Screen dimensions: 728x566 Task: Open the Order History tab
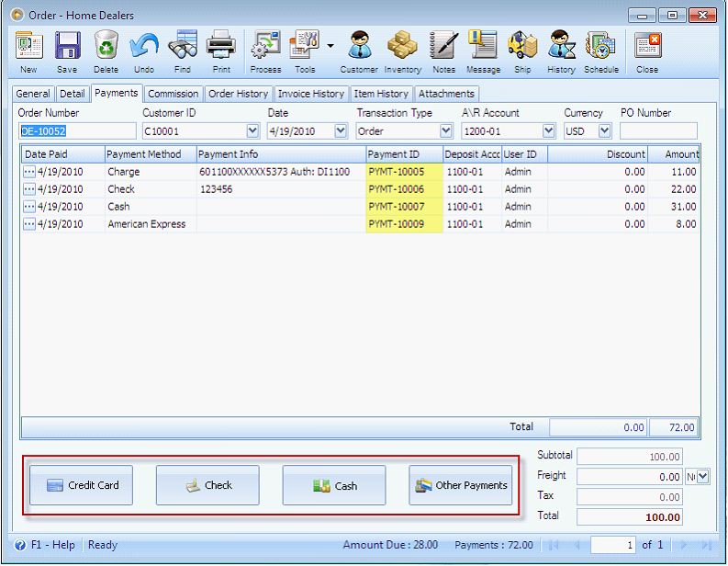tap(238, 94)
